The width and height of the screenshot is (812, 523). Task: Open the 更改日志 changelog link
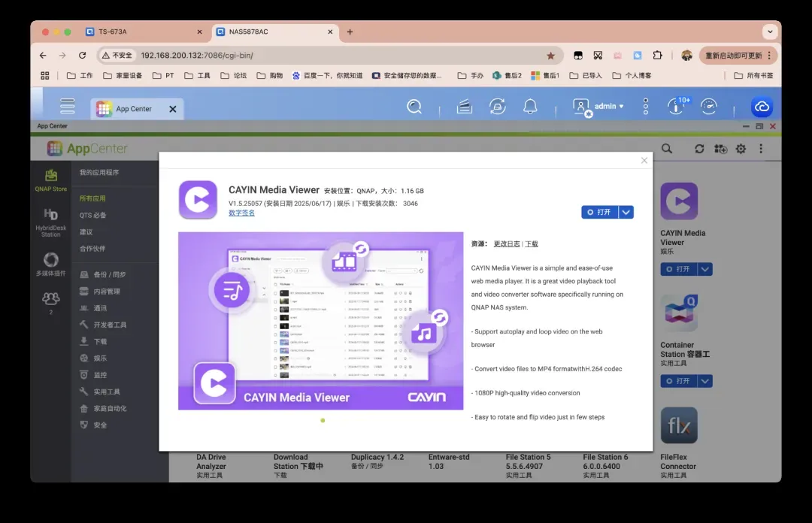click(x=507, y=244)
